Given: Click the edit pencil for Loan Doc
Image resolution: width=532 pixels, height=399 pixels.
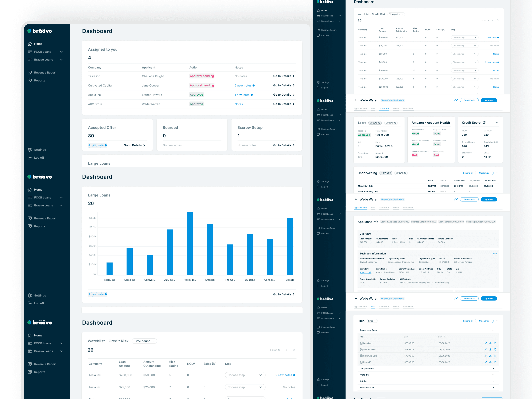Looking at the screenshot, I should 486,343.
